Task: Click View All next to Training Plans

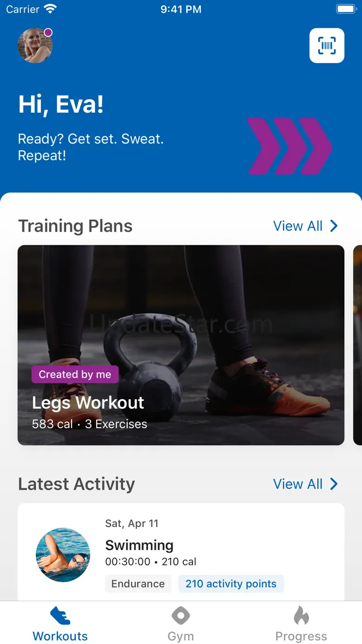Action: 298,226
